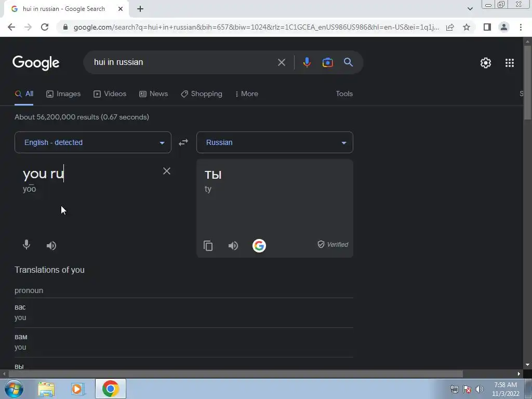Copy the Russian translation
532x399 pixels.
coord(208,246)
